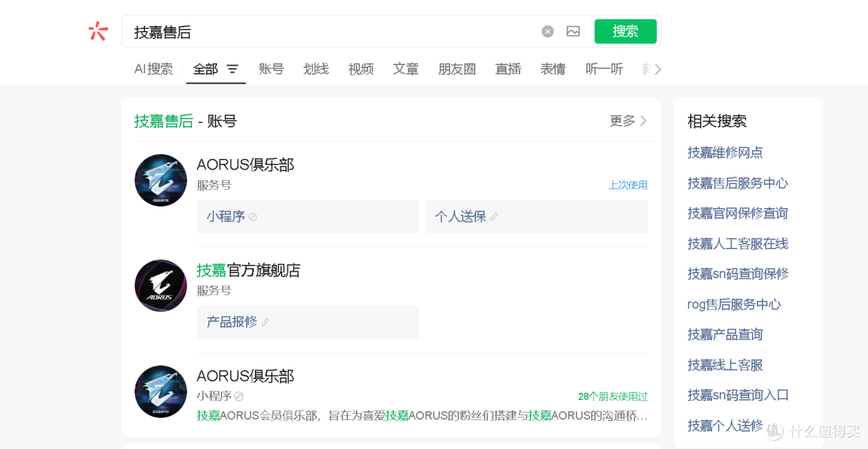
Task: Click the mini program icon beside 小程序 button
Action: tap(253, 218)
